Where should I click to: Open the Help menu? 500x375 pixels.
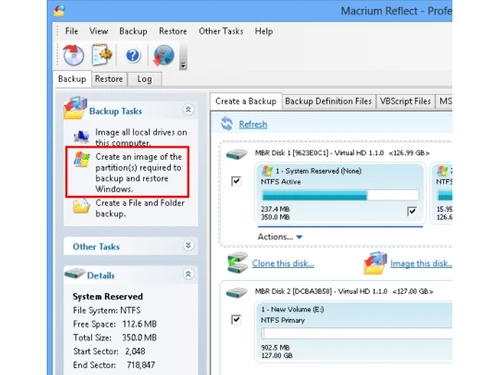[x=264, y=31]
